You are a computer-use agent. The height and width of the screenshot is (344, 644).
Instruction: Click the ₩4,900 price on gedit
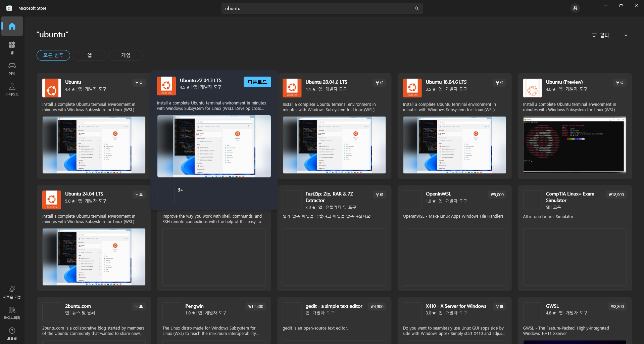(377, 306)
